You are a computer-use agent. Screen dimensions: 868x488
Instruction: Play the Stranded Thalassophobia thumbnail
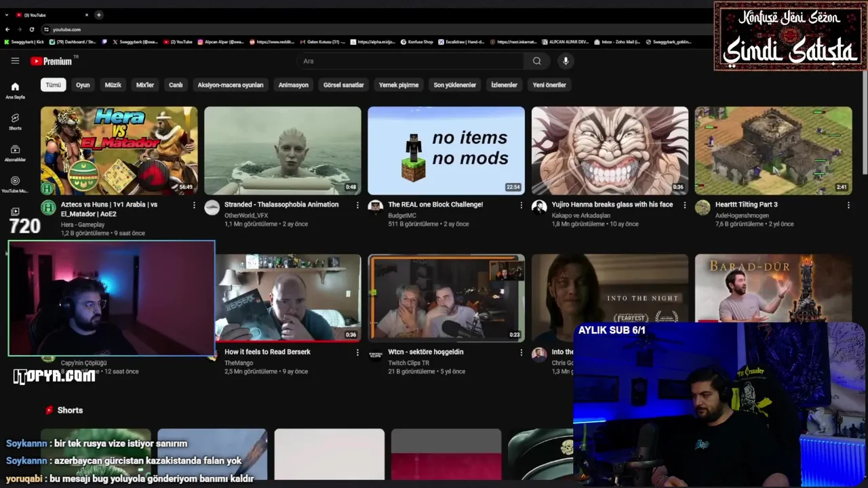[283, 150]
